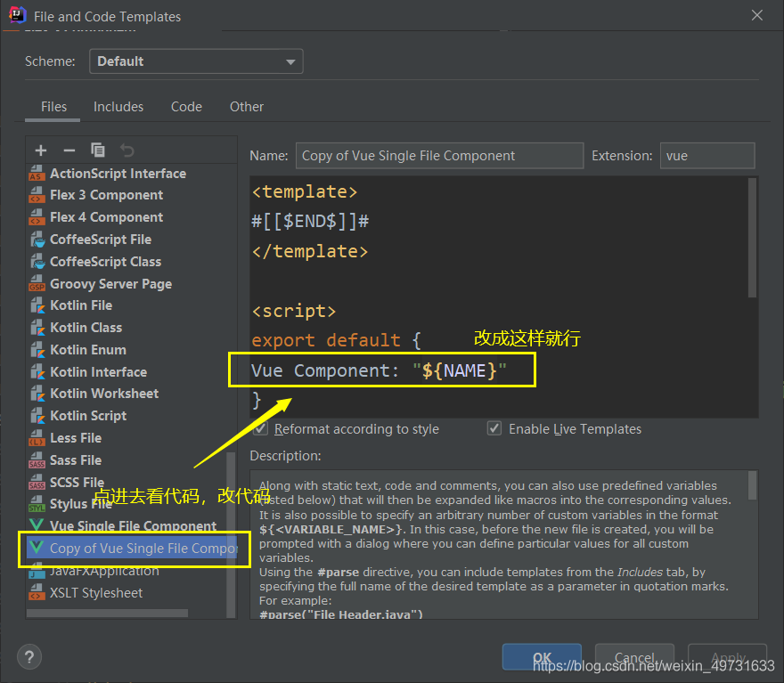This screenshot has height=683, width=784.
Task: Click the copy template icon
Action: [x=98, y=150]
